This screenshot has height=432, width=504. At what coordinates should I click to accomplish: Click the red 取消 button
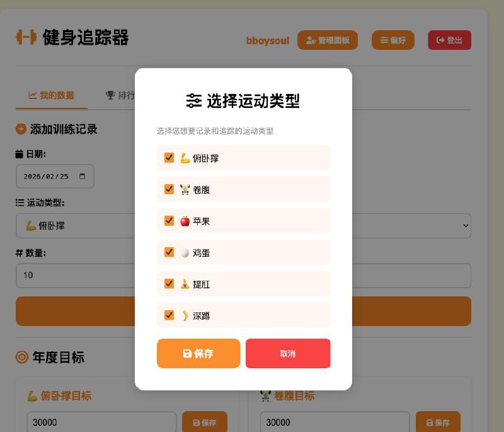288,354
